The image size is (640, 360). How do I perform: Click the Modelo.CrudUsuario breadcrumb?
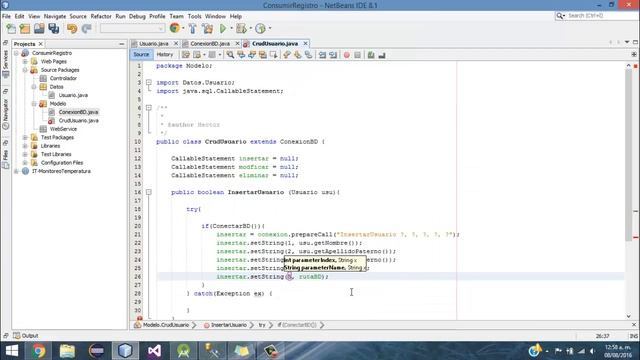point(166,325)
